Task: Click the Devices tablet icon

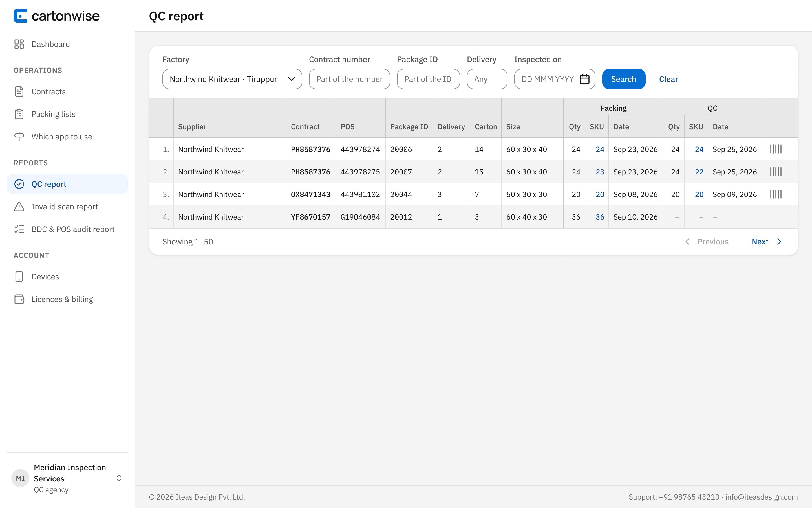Action: click(19, 276)
